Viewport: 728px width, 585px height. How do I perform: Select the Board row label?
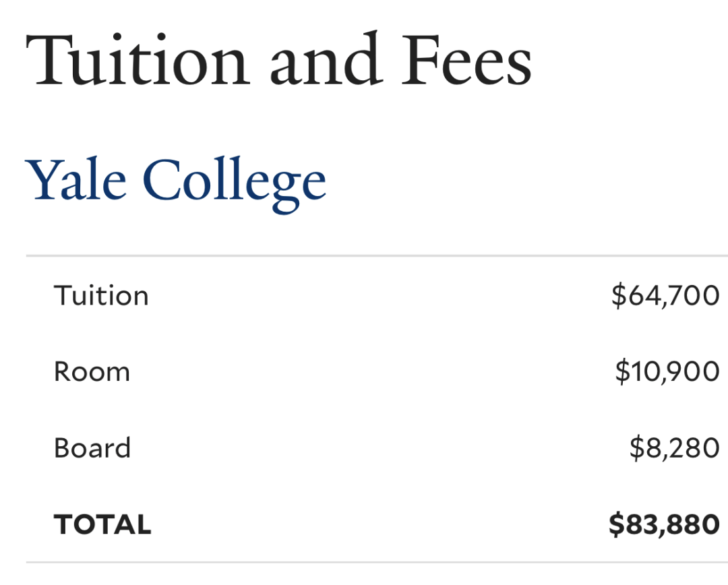click(92, 448)
